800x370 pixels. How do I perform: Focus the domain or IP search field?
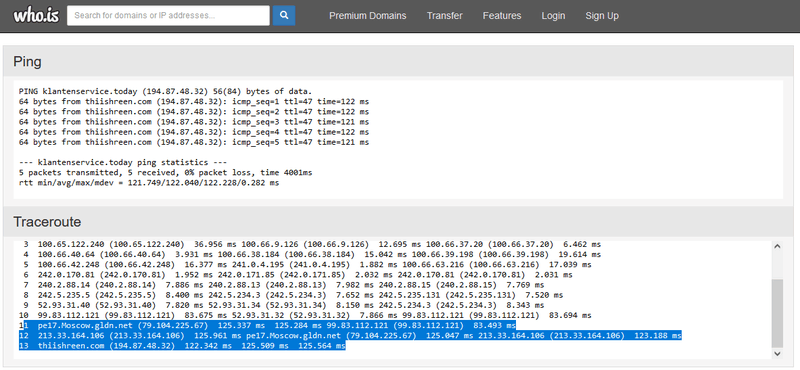168,15
